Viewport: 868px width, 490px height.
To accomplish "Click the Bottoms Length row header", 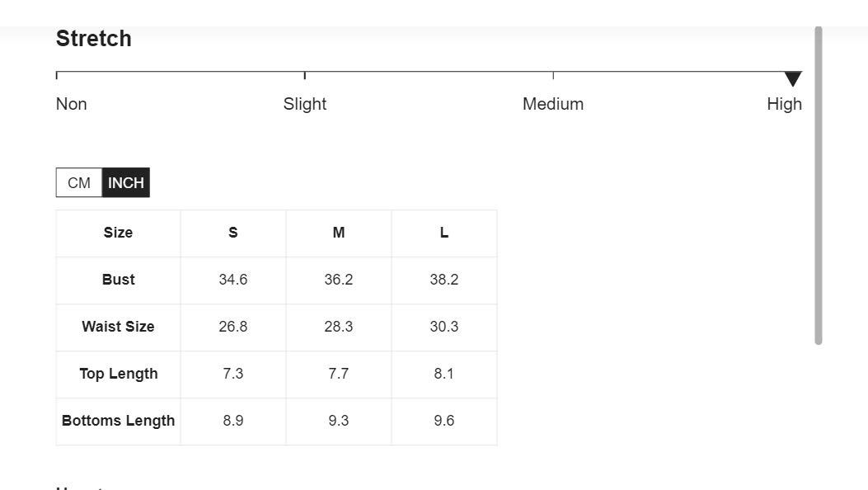I will click(118, 422).
